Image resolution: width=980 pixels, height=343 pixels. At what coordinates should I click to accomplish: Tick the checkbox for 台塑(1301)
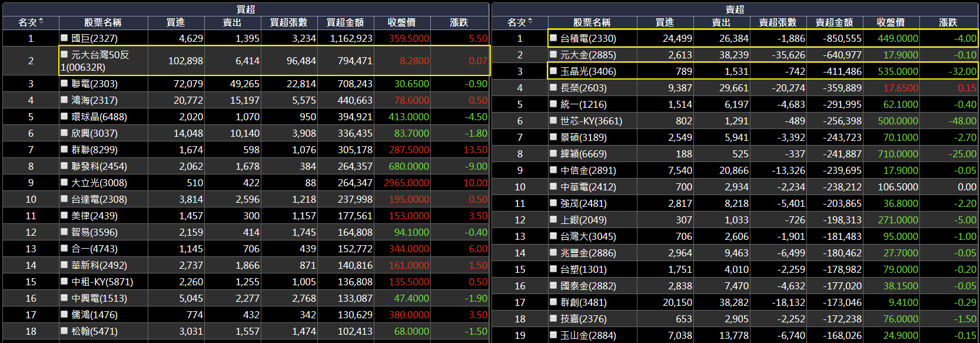click(x=553, y=269)
